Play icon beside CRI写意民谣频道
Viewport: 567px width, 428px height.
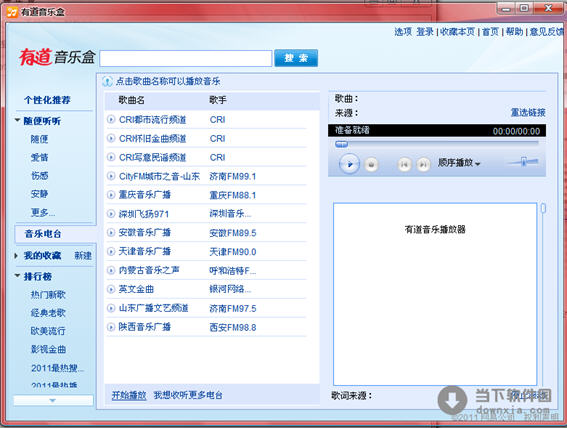pos(111,157)
